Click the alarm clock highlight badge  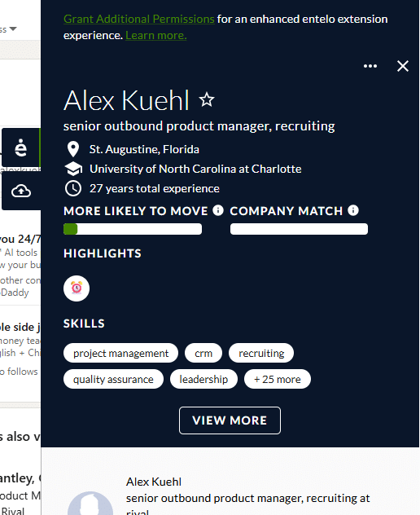point(77,288)
